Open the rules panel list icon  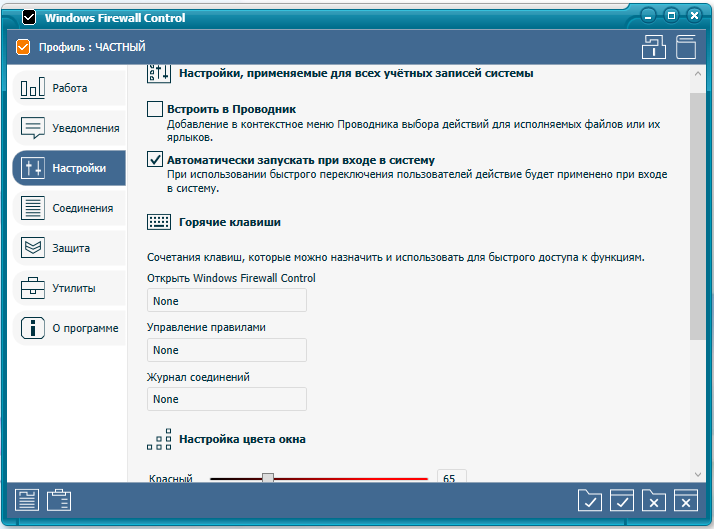tap(27, 500)
